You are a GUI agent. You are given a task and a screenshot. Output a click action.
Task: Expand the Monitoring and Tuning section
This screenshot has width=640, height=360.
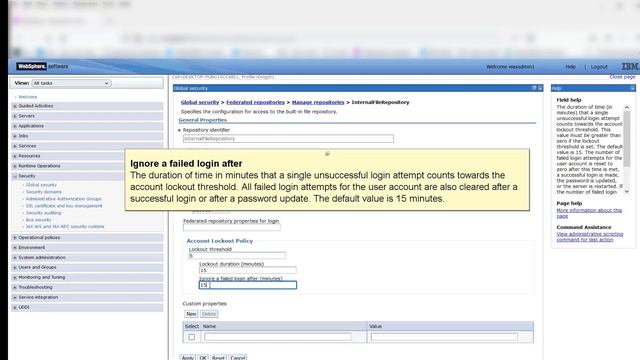15,278
